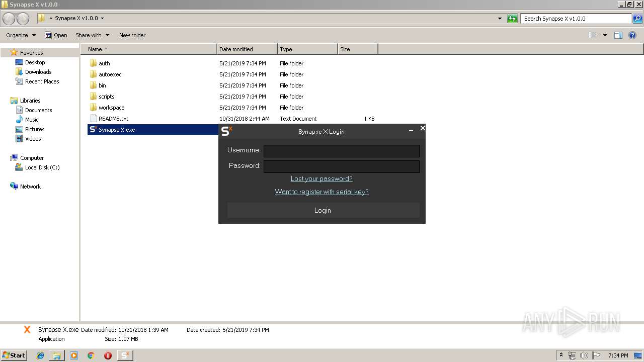Open Music library
The width and height of the screenshot is (644, 362).
[x=32, y=120]
